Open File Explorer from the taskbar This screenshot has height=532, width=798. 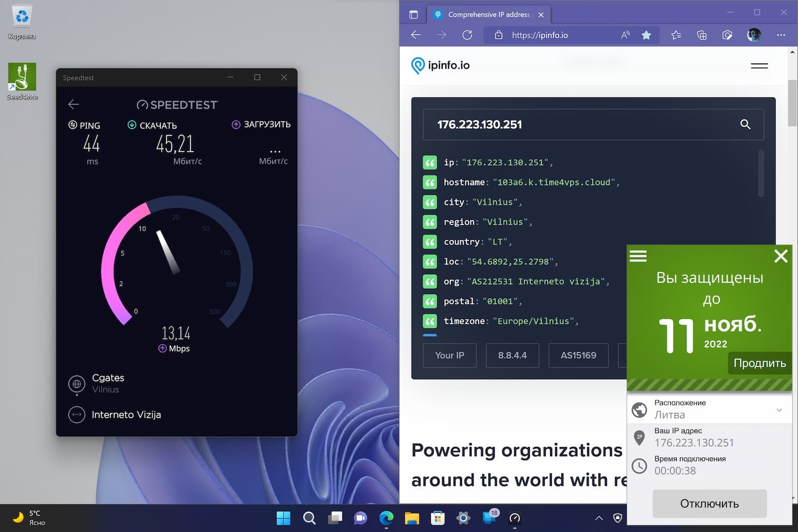point(412,518)
